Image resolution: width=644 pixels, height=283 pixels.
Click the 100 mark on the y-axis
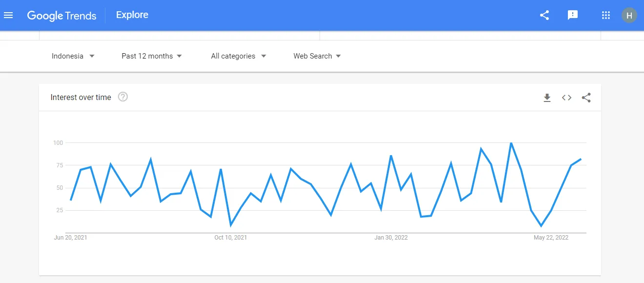(58, 142)
